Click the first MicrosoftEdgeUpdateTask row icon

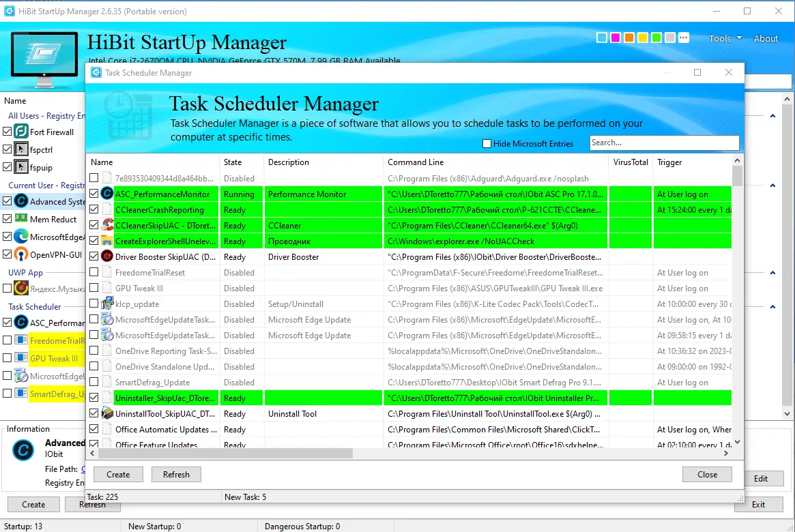click(x=107, y=319)
